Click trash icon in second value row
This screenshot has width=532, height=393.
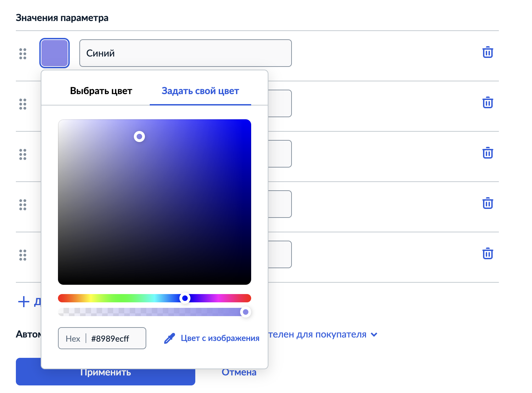click(487, 103)
